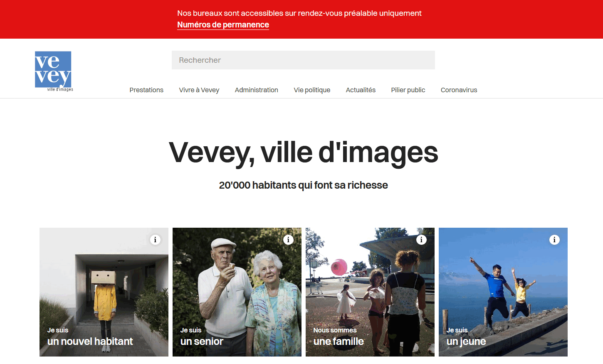Screen dimensions: 603x364
Task: Click the Vevey ville d'images logo
Action: pos(54,71)
